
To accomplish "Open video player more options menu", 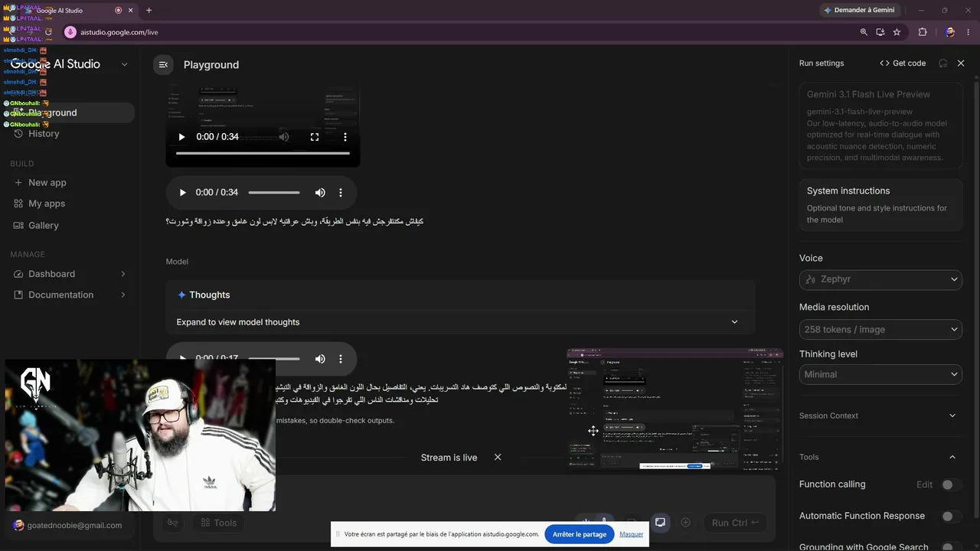I will click(x=345, y=137).
